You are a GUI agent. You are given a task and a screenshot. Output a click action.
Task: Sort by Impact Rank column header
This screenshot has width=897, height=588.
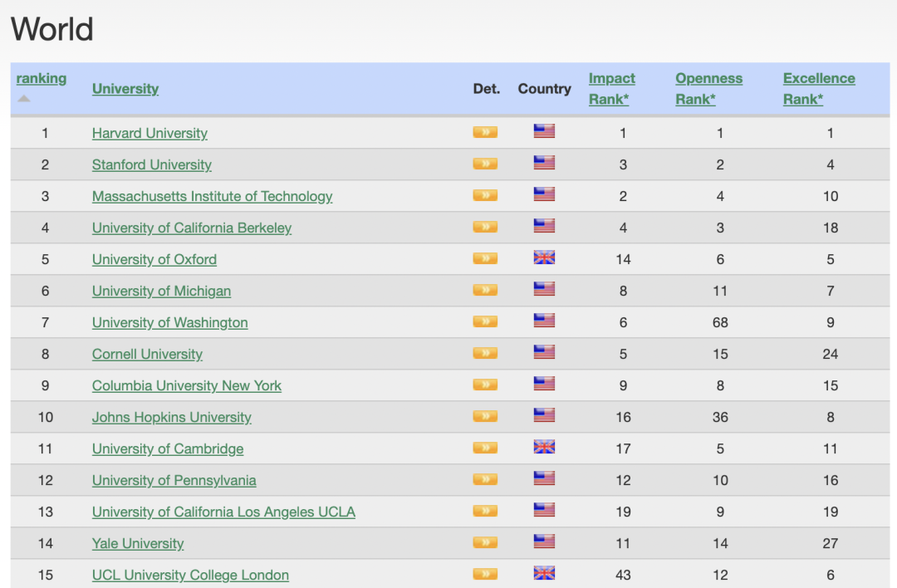(611, 89)
